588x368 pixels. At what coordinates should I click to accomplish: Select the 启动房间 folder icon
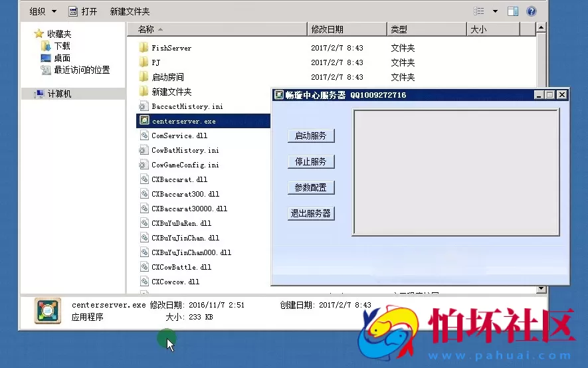click(x=144, y=77)
